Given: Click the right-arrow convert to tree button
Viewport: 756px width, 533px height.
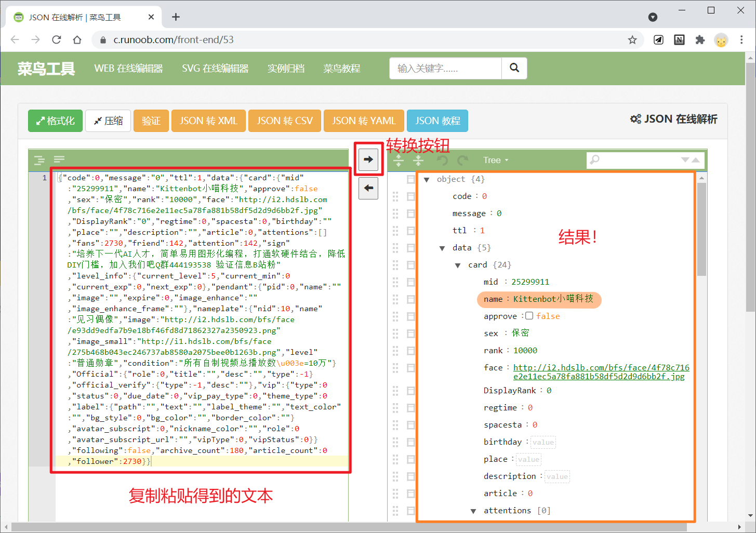Looking at the screenshot, I should point(368,159).
